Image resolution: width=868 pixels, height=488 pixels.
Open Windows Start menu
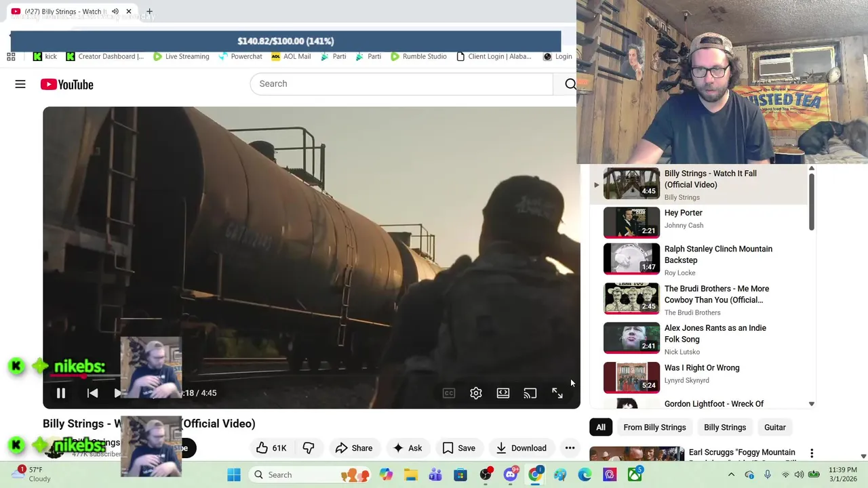234,474
